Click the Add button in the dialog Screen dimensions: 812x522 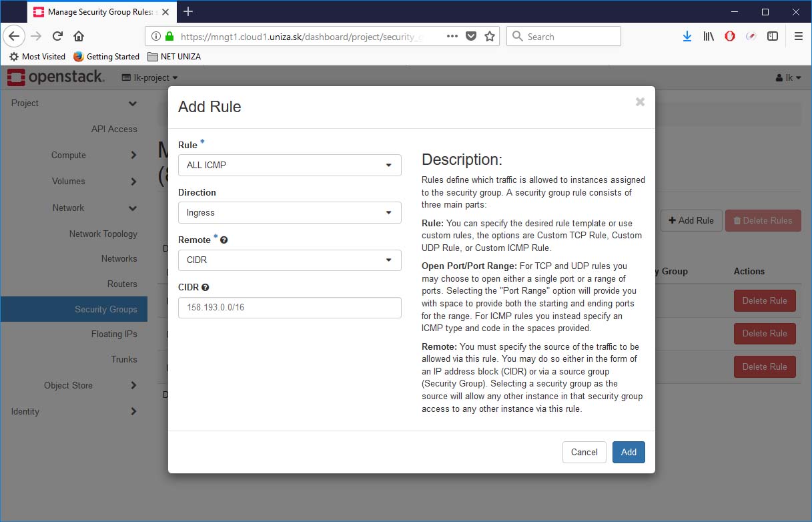point(629,452)
